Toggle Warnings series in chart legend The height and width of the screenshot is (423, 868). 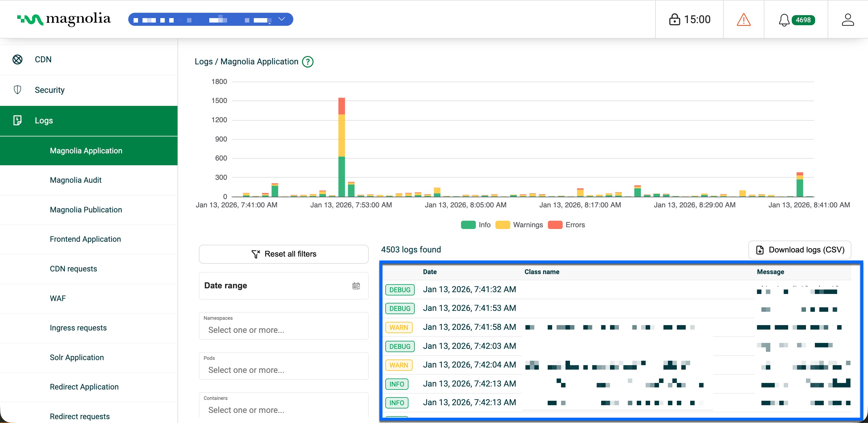[519, 225]
